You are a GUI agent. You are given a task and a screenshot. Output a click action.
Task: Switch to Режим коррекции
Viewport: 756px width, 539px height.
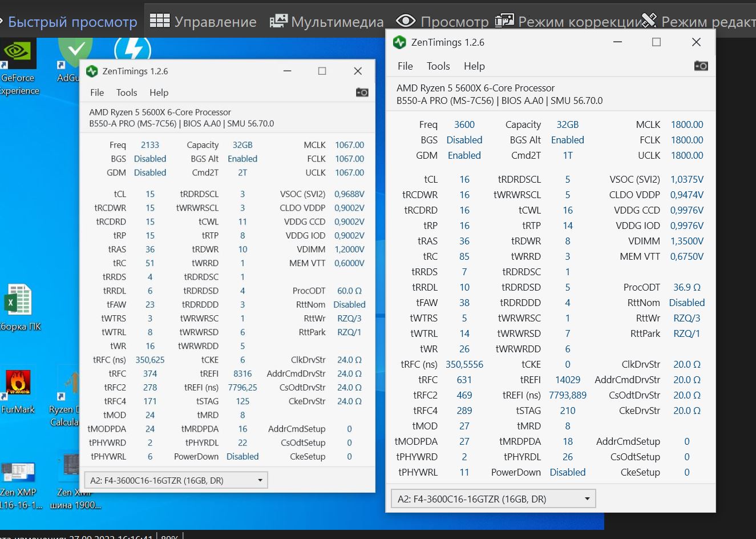pyautogui.click(x=568, y=22)
